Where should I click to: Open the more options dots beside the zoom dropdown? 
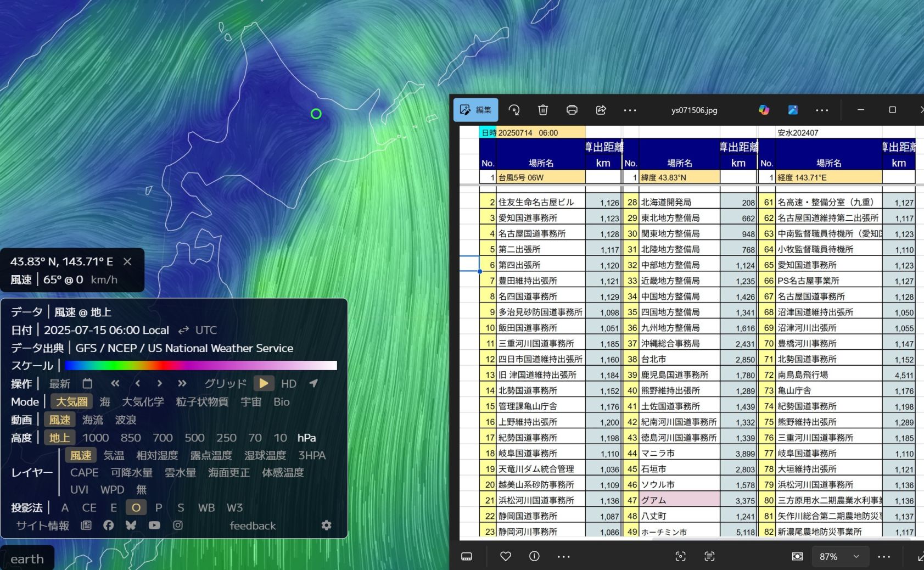(x=884, y=556)
